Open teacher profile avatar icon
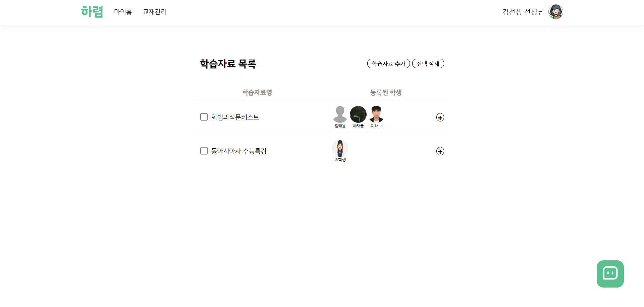The image size is (644, 307). pyautogui.click(x=555, y=12)
